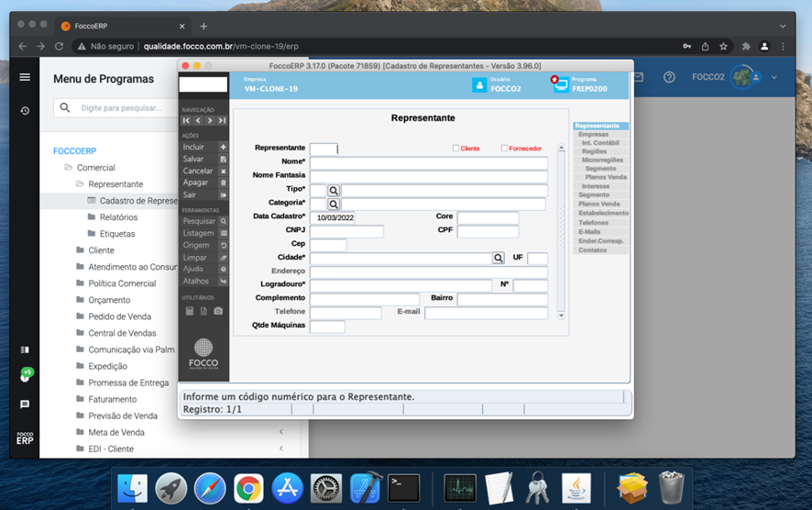Click the Representante code input field

pyautogui.click(x=324, y=150)
